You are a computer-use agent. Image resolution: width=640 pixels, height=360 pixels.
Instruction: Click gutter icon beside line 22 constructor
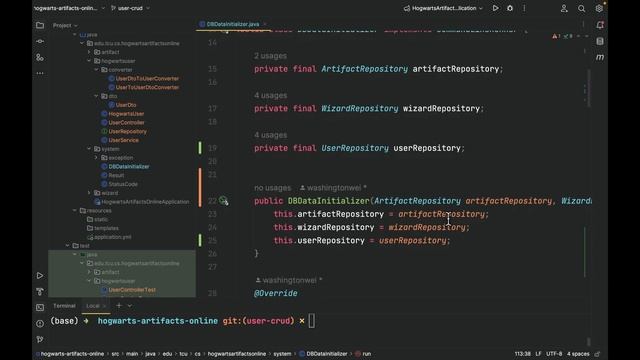coord(223,201)
